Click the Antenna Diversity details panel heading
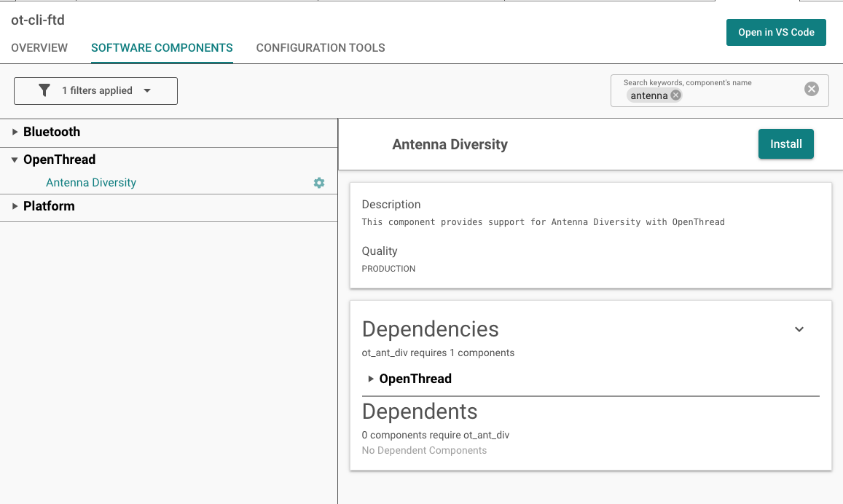 pyautogui.click(x=450, y=144)
